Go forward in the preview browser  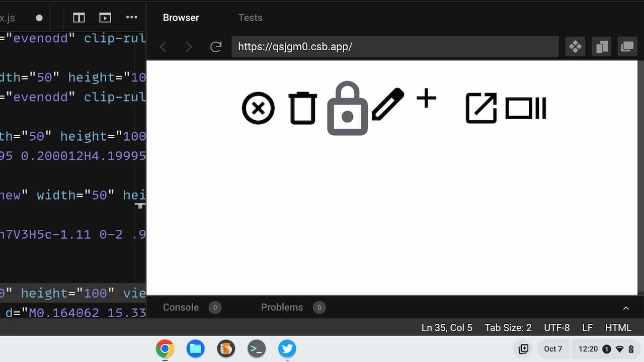pyautogui.click(x=189, y=47)
